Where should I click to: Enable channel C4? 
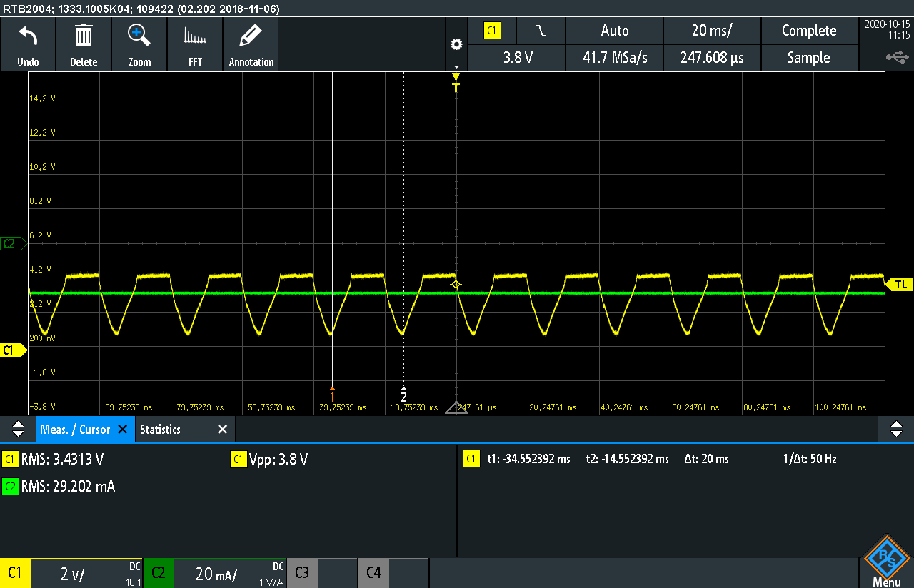(x=373, y=573)
